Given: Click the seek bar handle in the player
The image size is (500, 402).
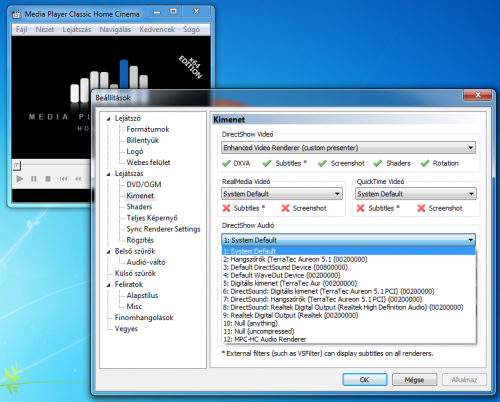Looking at the screenshot, I should pyautogui.click(x=17, y=165).
